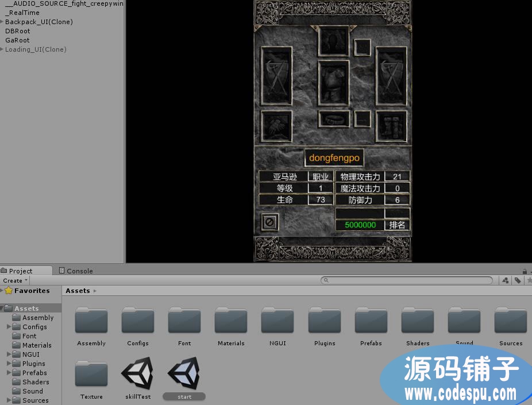Open the Create dropdown in Project panel

15,280
